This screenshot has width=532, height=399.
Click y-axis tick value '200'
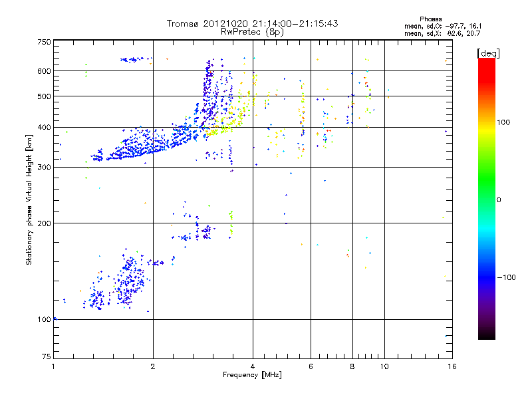click(44, 223)
